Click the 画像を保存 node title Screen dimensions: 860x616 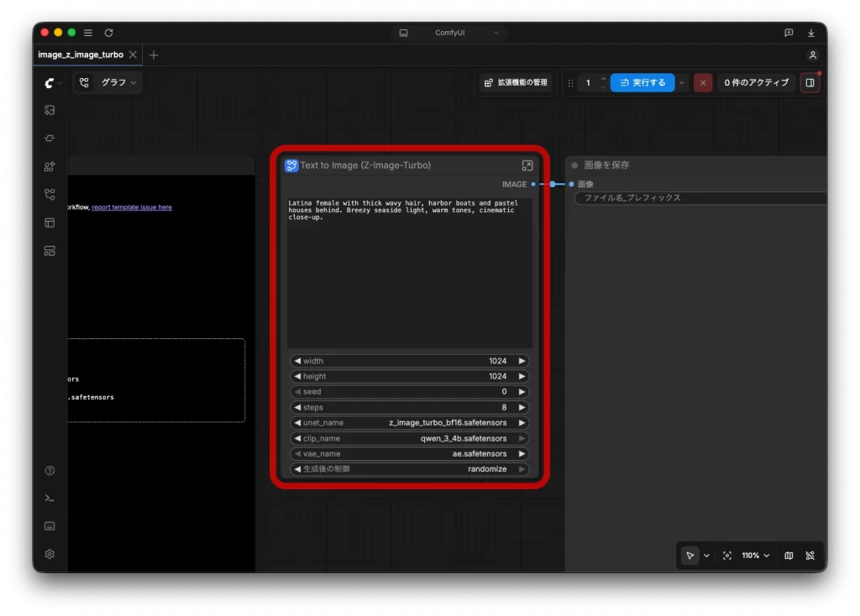[x=606, y=165]
